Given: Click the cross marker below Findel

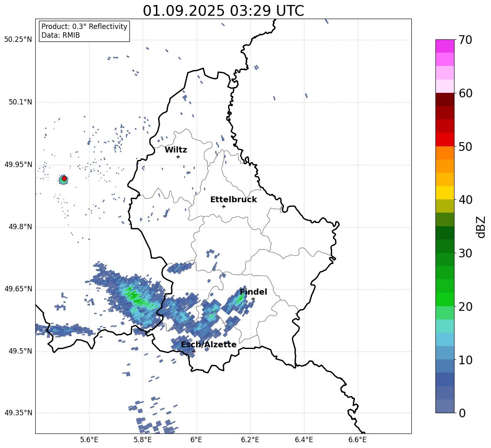Looking at the screenshot, I should tap(253, 299).
